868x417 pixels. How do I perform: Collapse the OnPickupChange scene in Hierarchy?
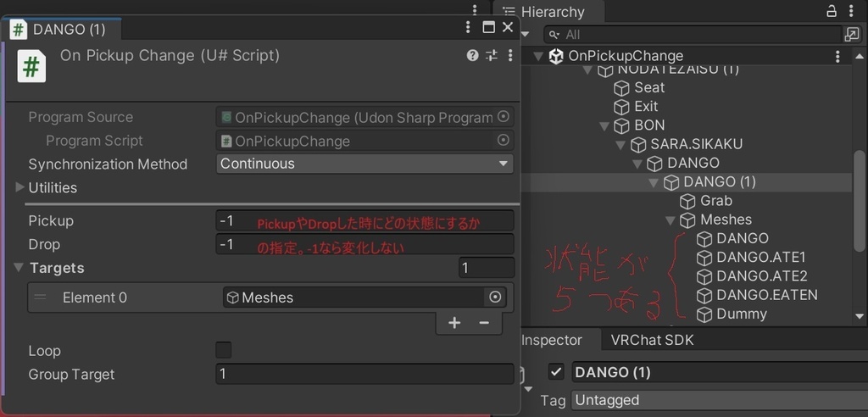pyautogui.click(x=538, y=56)
